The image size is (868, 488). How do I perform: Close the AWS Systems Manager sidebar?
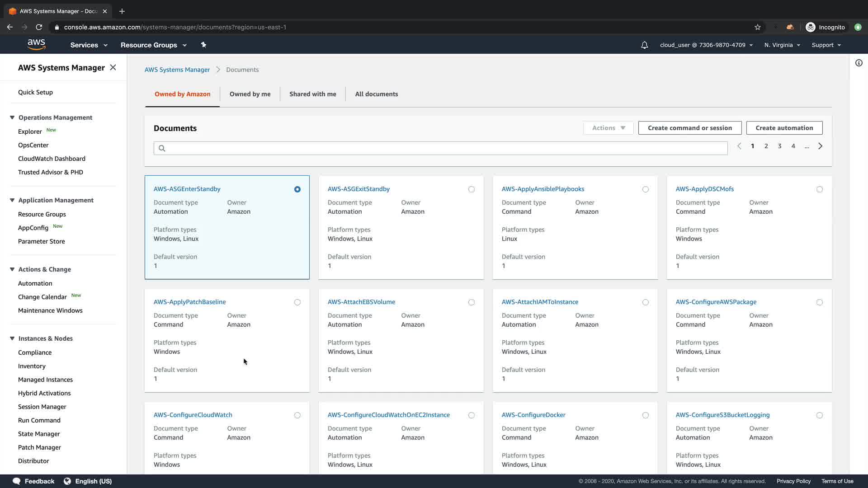[113, 67]
